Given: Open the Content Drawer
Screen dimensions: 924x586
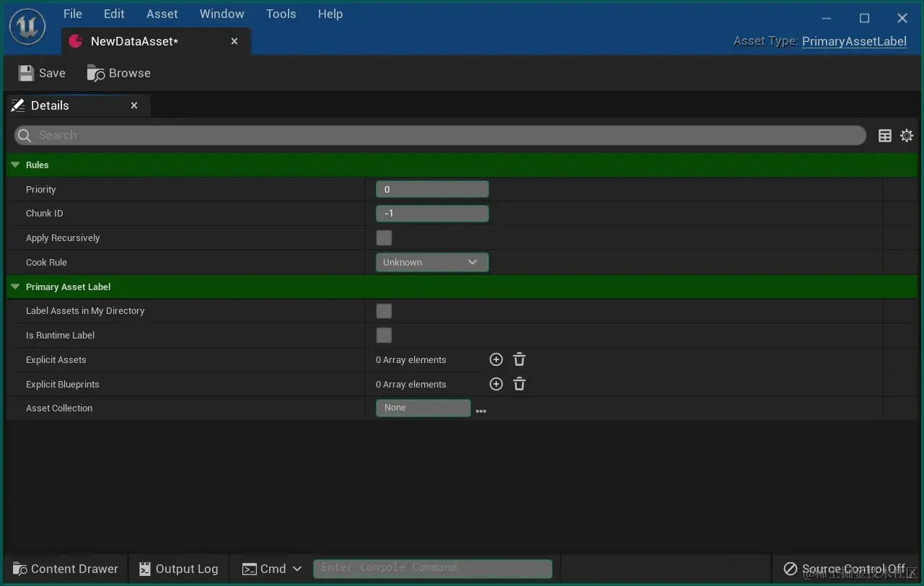Looking at the screenshot, I should click(x=66, y=569).
